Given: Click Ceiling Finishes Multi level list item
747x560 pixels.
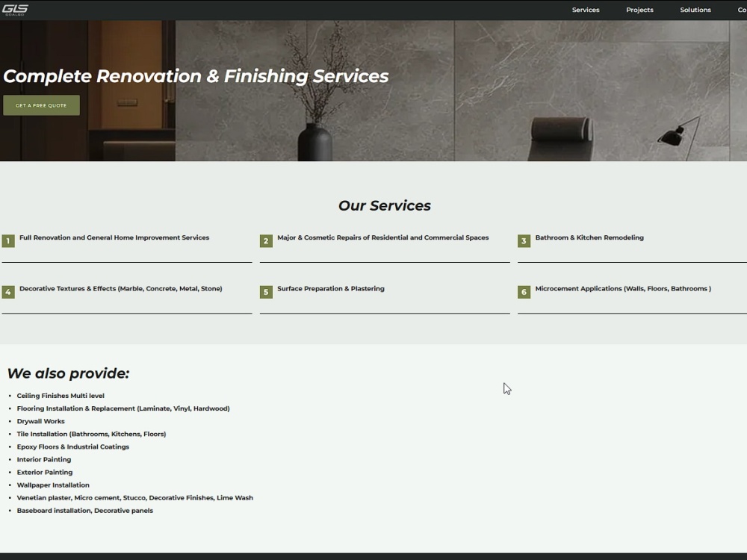Looking at the screenshot, I should tap(61, 396).
